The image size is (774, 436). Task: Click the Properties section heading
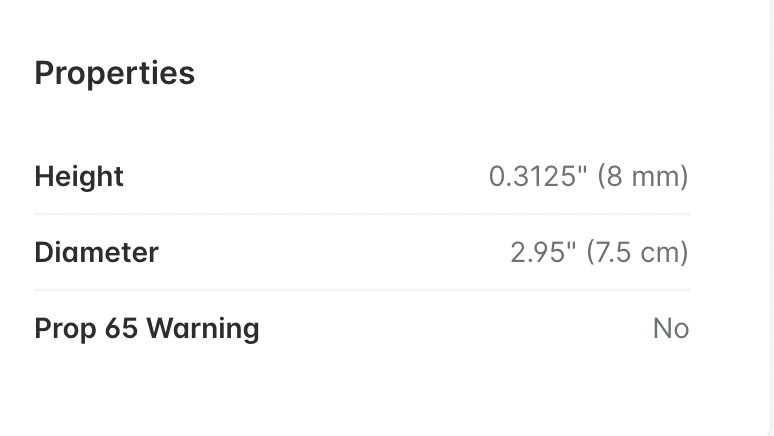(115, 74)
